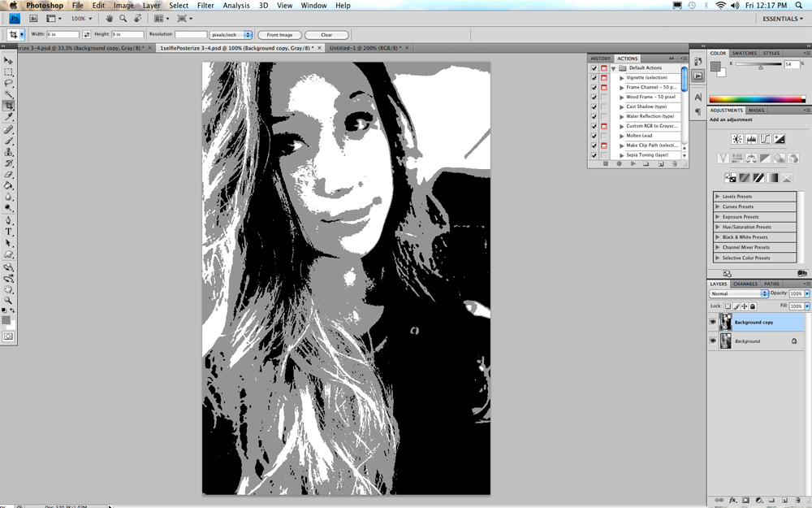Switch to the Channels tab
The height and width of the screenshot is (508, 812).
coord(745,284)
